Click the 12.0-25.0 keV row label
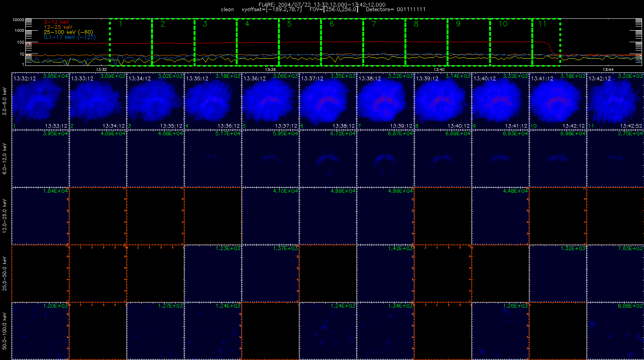This screenshot has height=360, width=644. [5, 216]
